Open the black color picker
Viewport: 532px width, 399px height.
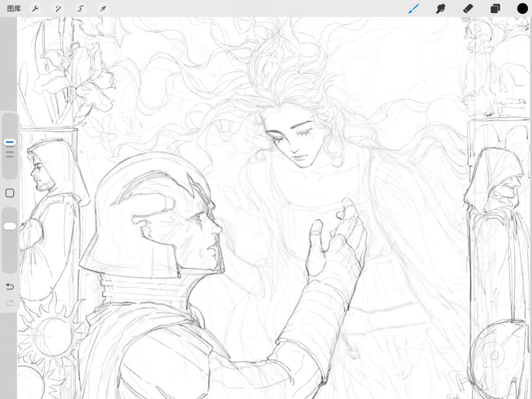[x=522, y=8]
